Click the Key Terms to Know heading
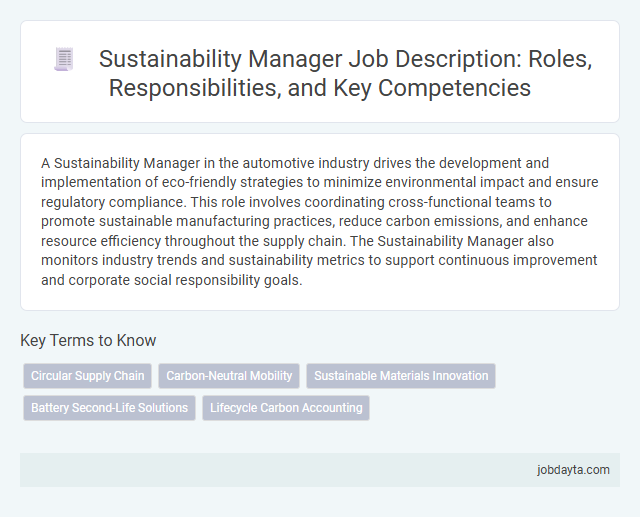 point(88,340)
